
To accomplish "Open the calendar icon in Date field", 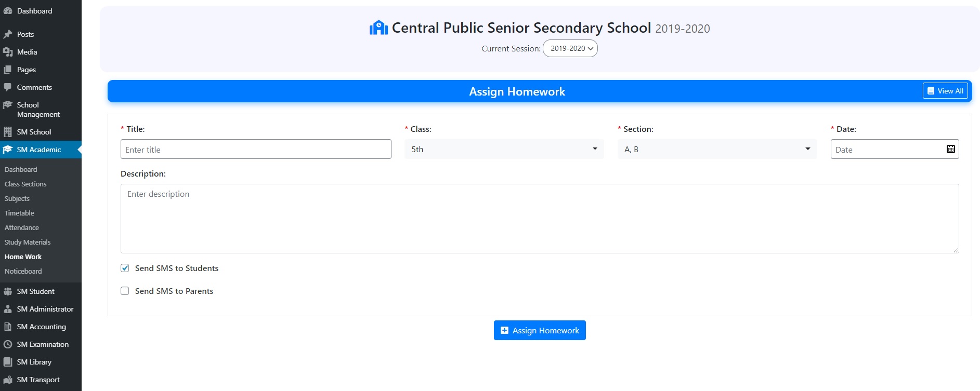I will 950,150.
